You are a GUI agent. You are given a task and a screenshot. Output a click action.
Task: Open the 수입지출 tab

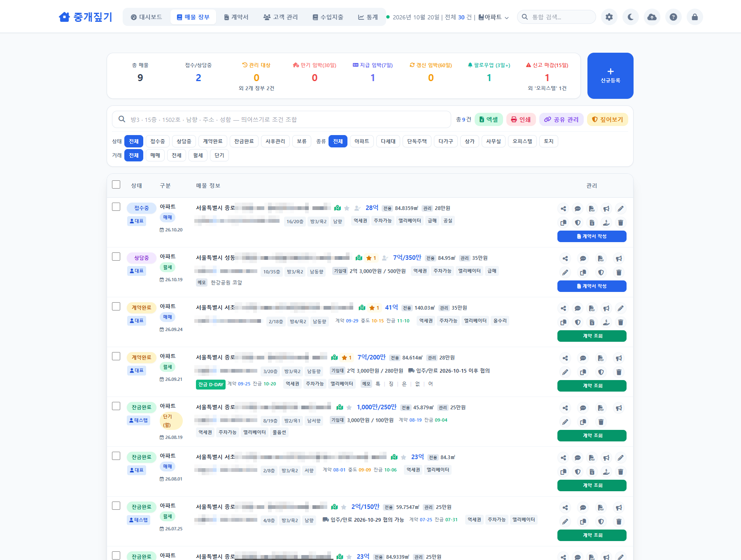coord(328,17)
